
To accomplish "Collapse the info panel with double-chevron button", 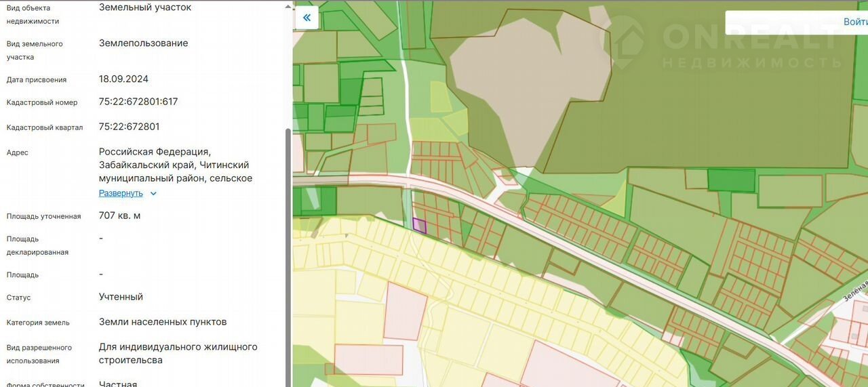I will click(x=307, y=18).
